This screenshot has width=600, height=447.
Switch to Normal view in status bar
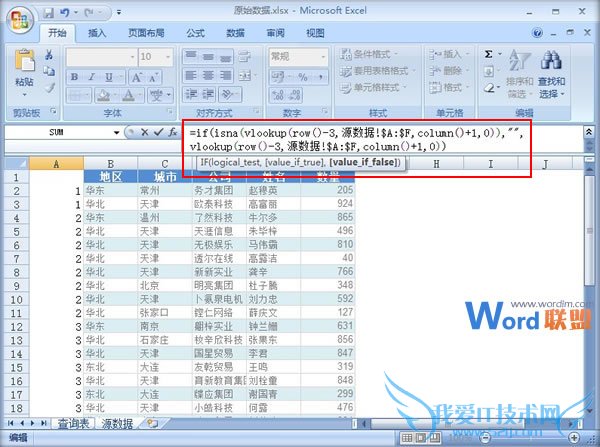pos(407,437)
